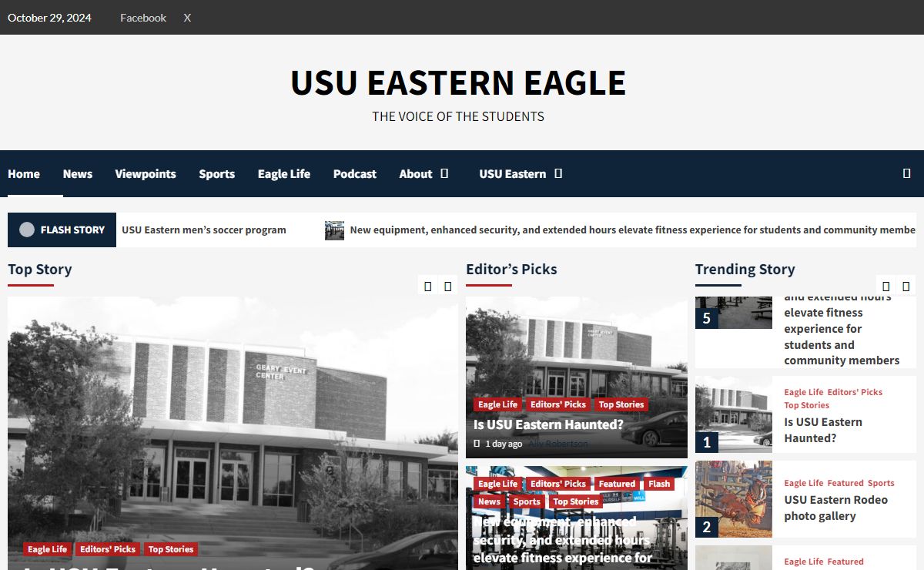Click Sports tag on fitness story card
This screenshot has width=924, height=570.
(x=527, y=501)
